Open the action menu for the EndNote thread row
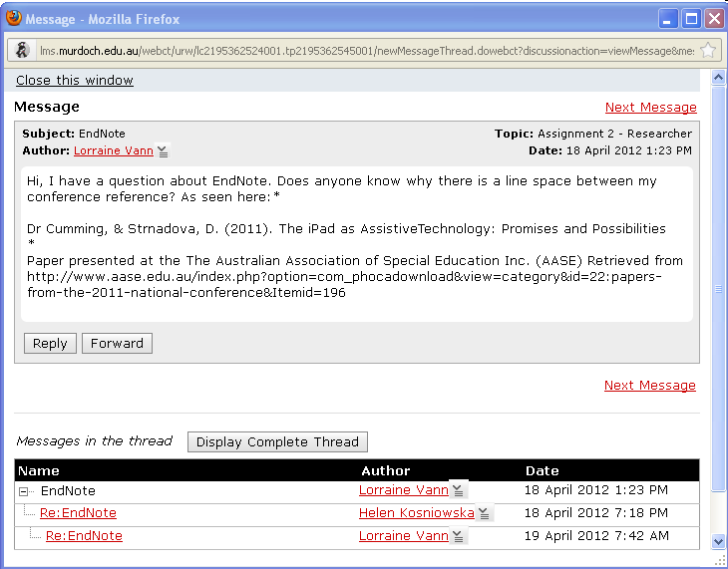This screenshot has height=569, width=728. pos(459,490)
